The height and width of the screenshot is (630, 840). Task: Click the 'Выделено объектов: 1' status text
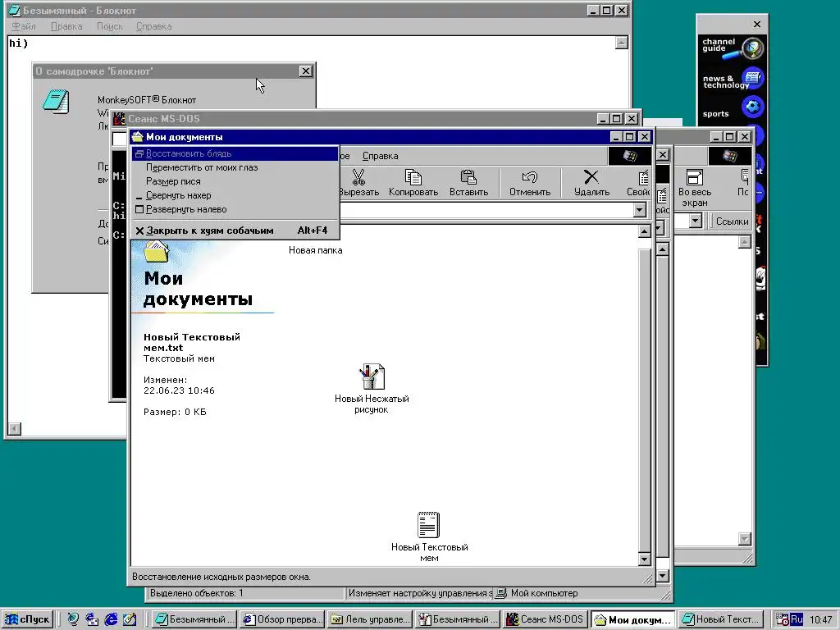point(197,593)
